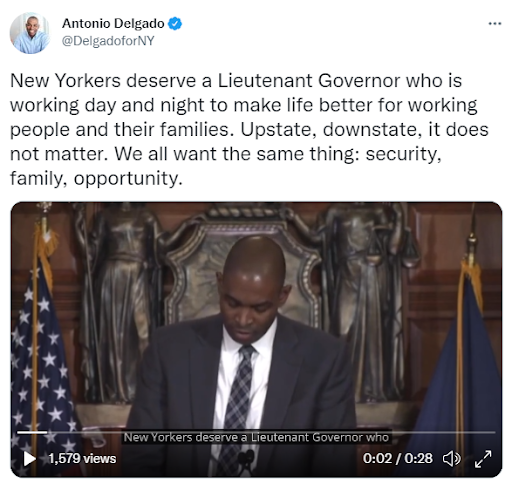This screenshot has height=490, width=512.
Task: Mute the video using the speaker icon
Action: coord(452,459)
